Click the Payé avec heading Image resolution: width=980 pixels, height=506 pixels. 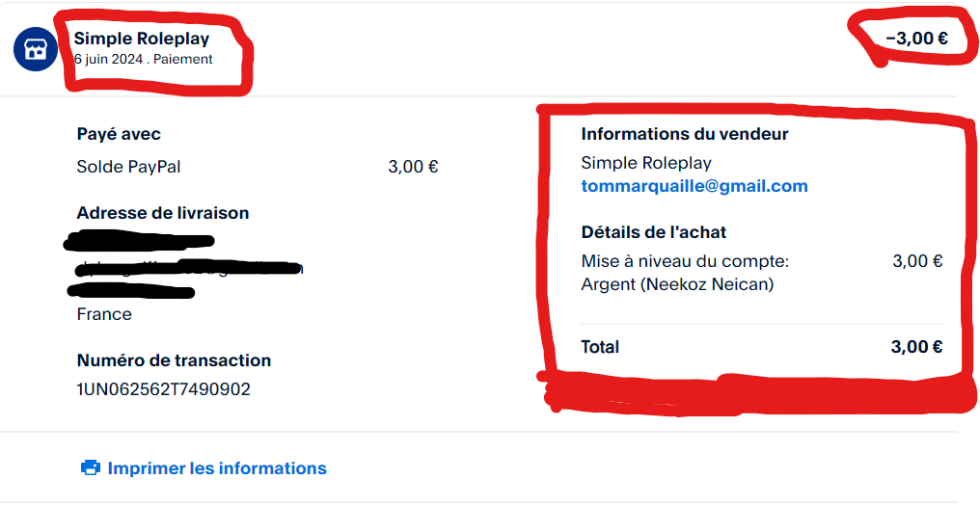[x=119, y=134]
